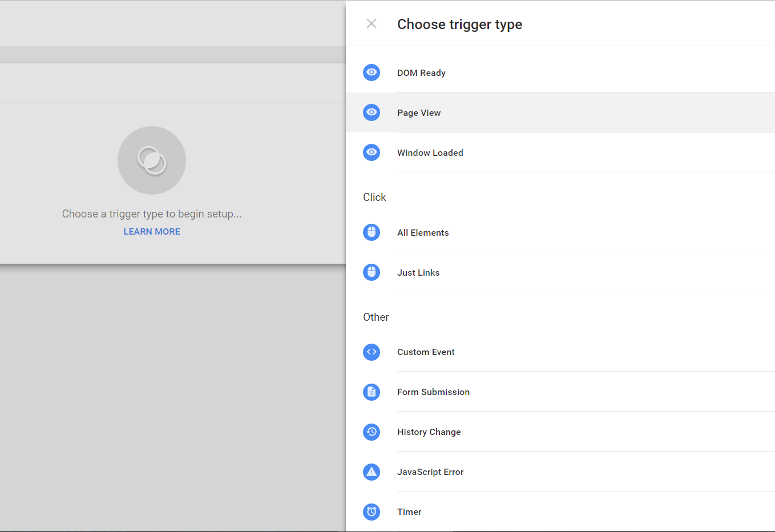The image size is (775, 532).
Task: Select the History Change icon
Action: (372, 432)
